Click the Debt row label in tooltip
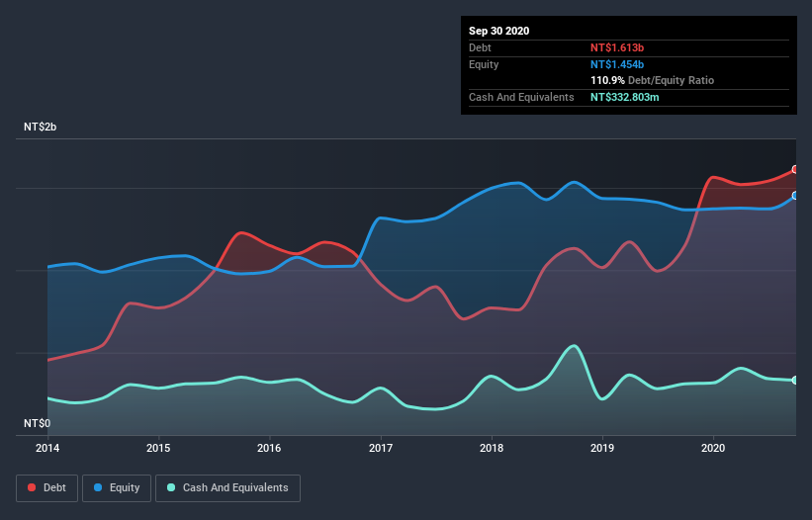Image resolution: width=812 pixels, height=520 pixels. (x=480, y=47)
